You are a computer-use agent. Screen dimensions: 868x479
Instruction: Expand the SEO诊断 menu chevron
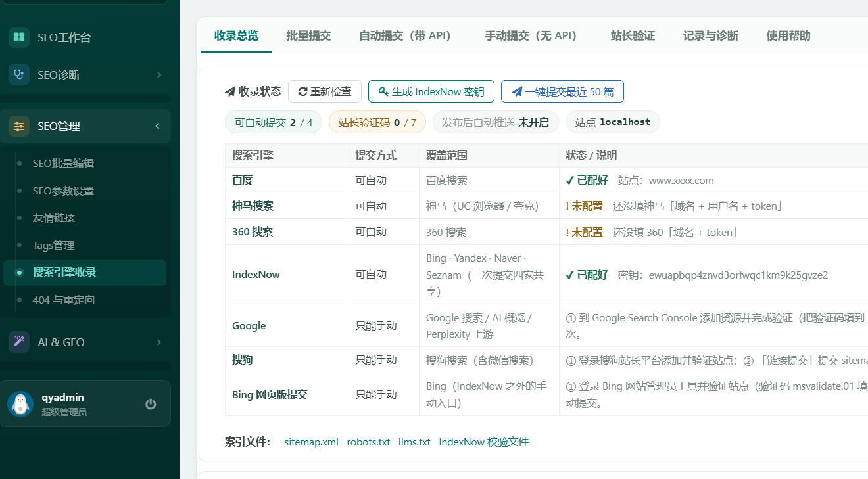(158, 75)
